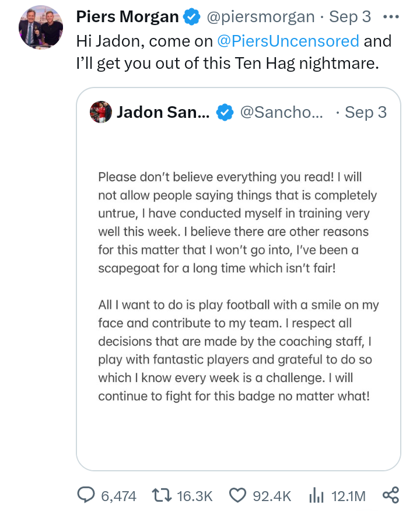Click Piers Morgan's blue verified badge
Screen dimensions: 420x511
191,17
